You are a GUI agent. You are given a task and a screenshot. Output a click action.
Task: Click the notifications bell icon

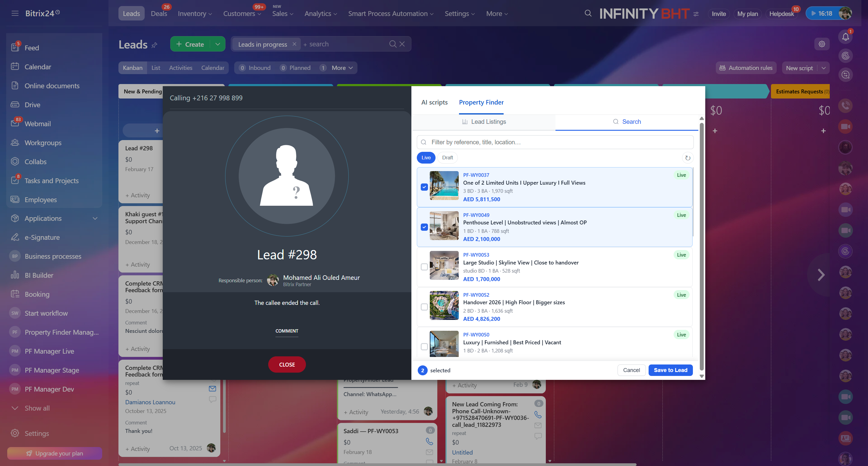click(845, 37)
